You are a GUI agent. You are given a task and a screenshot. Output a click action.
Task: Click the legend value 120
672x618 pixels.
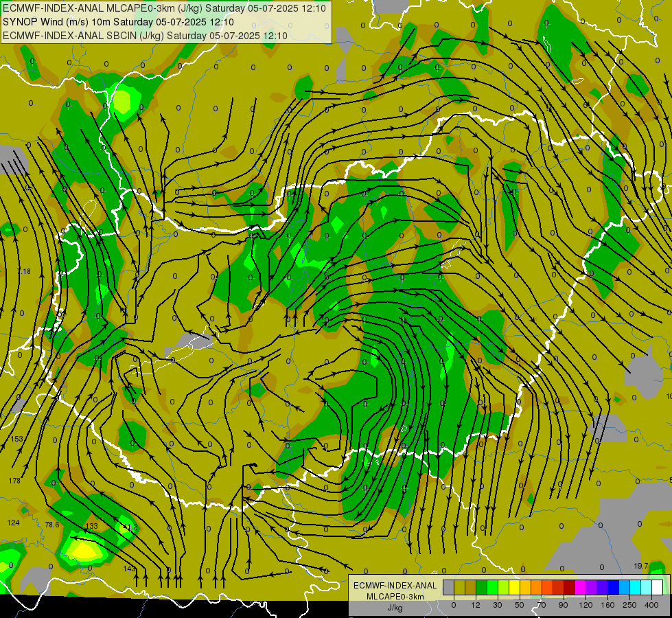(586, 605)
